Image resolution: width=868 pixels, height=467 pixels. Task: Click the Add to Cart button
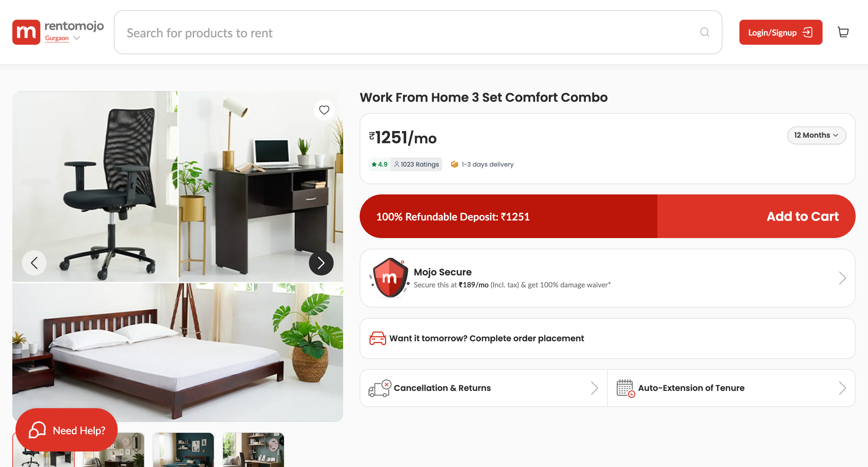[756, 216]
